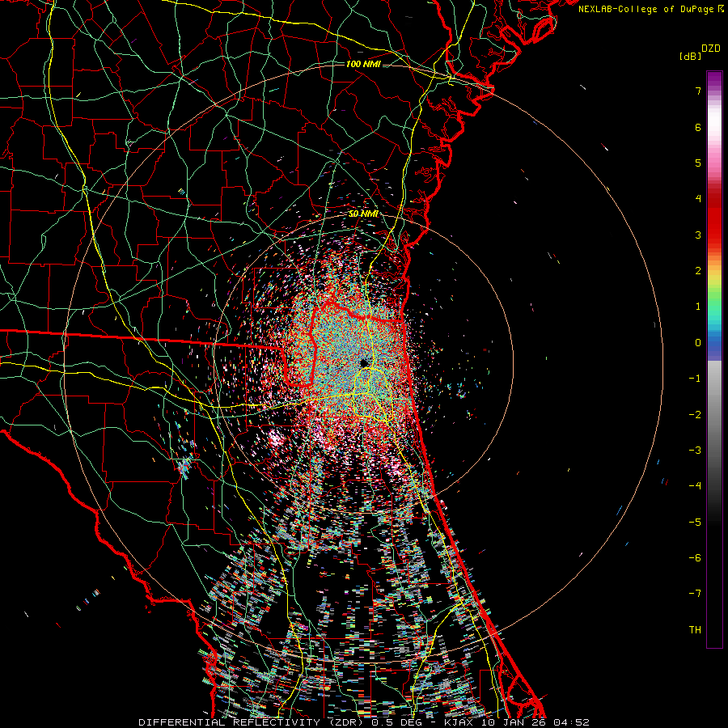Select the 3 tick label on color scale

point(698,235)
